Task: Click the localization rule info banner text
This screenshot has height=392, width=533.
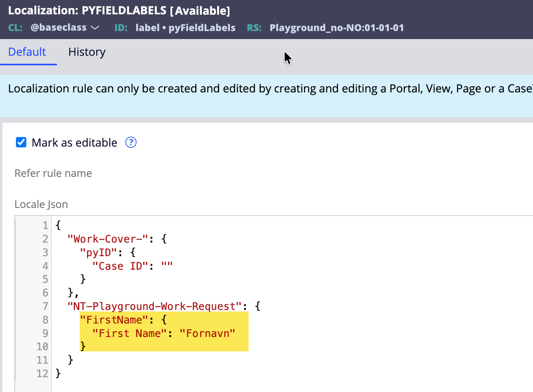Action: coord(267,88)
